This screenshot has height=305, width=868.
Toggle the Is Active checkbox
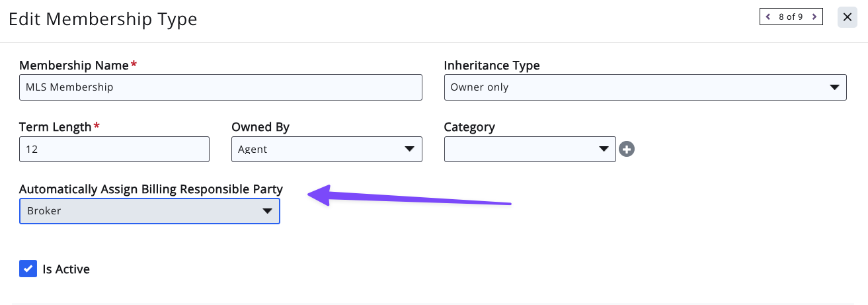pos(28,269)
